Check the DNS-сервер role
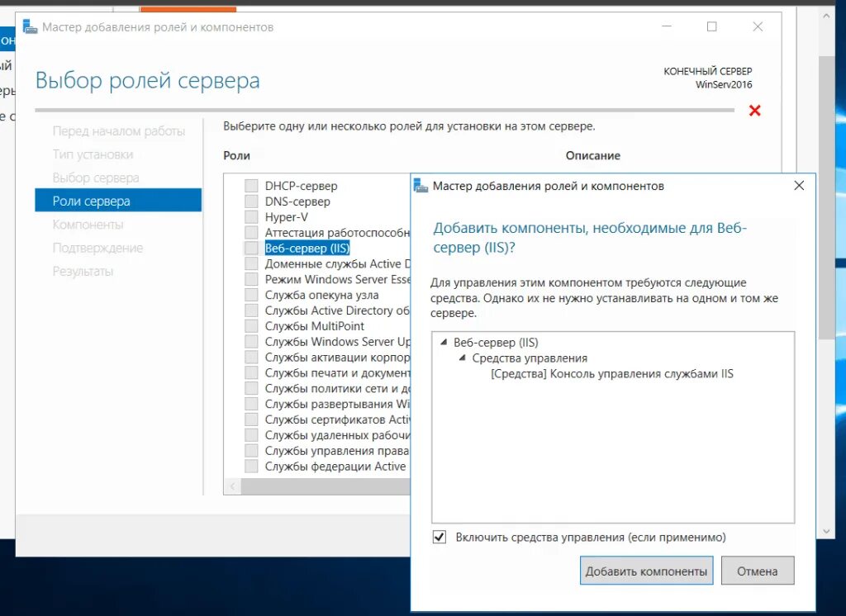Screen dimensions: 846x616 point(250,201)
